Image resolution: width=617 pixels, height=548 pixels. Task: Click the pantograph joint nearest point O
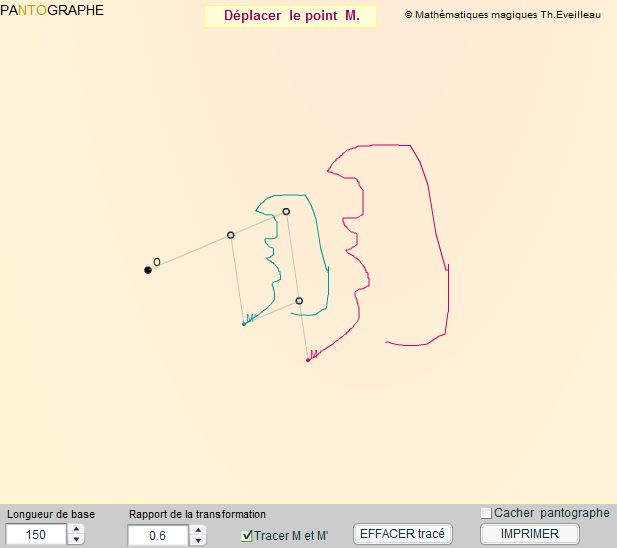(231, 235)
